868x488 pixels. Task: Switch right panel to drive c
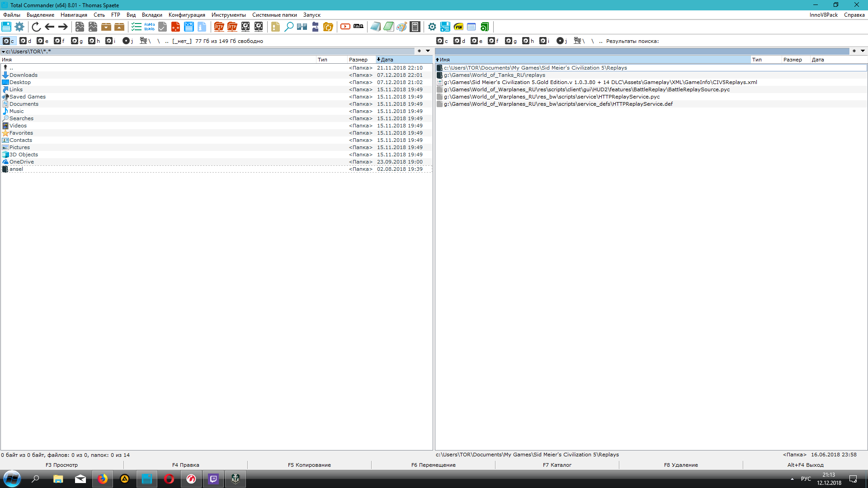(x=442, y=41)
